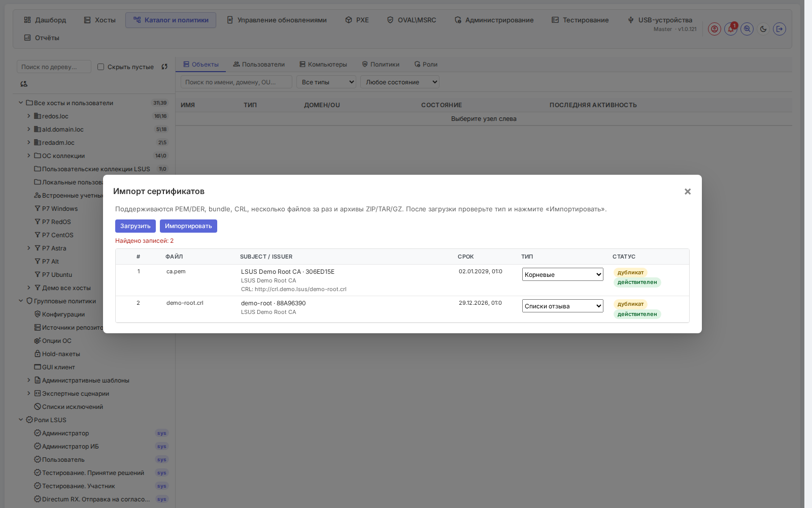Expand redos.loc tree node

pyautogui.click(x=29, y=116)
